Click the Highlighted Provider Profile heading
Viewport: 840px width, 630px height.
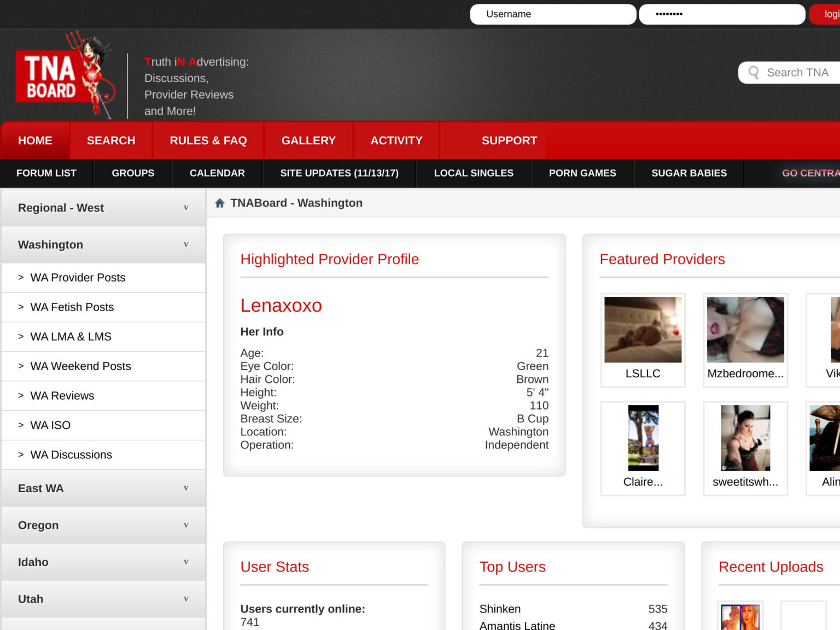pyautogui.click(x=330, y=259)
